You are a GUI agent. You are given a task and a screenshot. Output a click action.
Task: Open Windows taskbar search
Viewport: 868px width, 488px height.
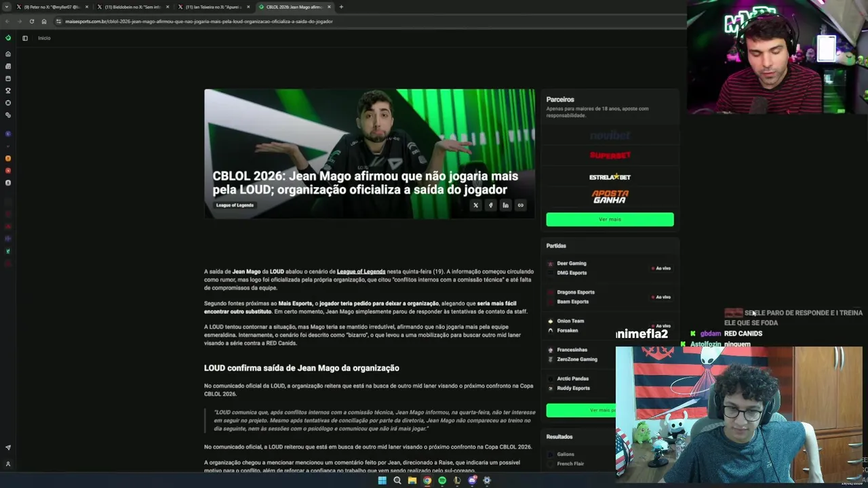[397, 481]
